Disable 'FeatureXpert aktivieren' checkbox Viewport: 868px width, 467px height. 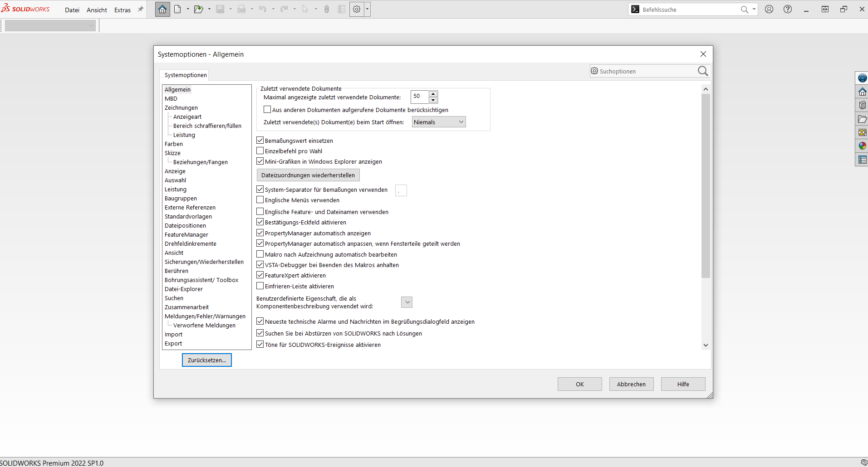tap(260, 275)
